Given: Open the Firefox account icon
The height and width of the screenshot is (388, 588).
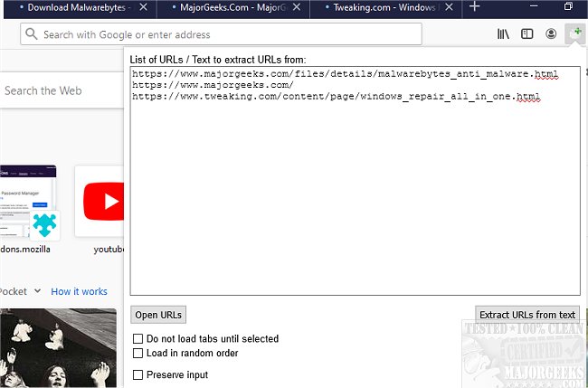Looking at the screenshot, I should (551, 34).
